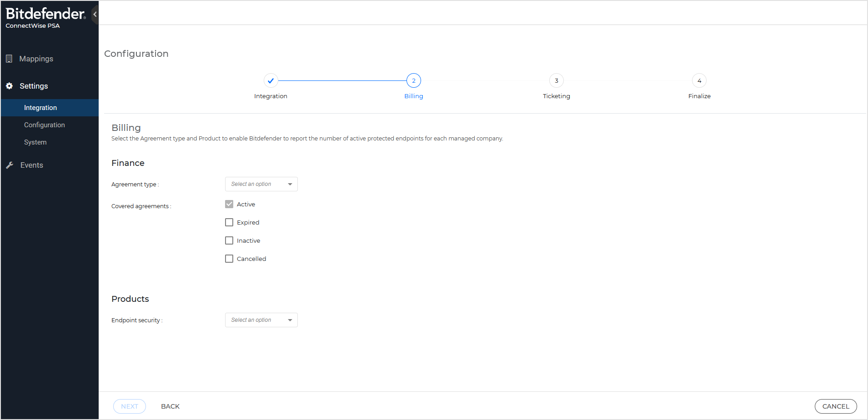This screenshot has width=868, height=420.
Task: Enable the Expired agreements checkbox
Action: (x=229, y=222)
